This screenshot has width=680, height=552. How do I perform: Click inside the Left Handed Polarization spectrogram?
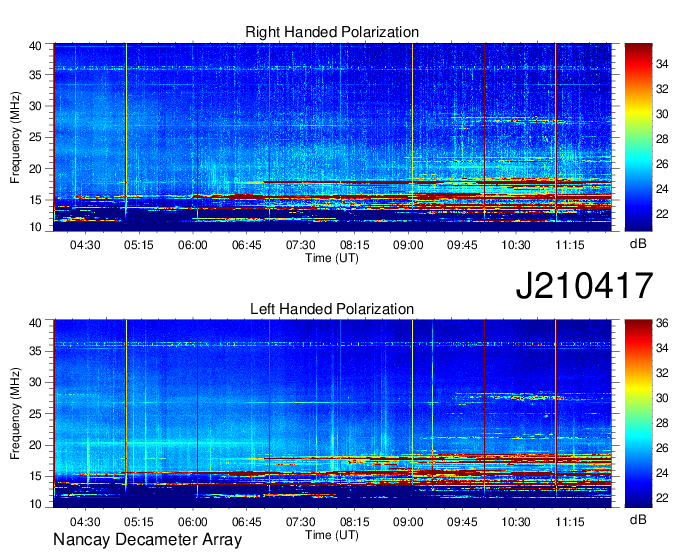pyautogui.click(x=333, y=414)
